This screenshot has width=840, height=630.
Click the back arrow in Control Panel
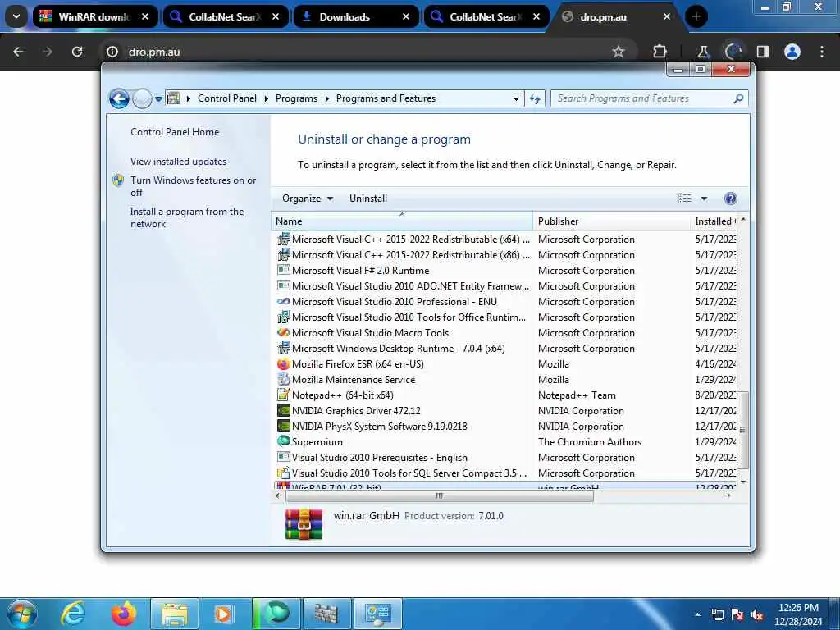(119, 98)
